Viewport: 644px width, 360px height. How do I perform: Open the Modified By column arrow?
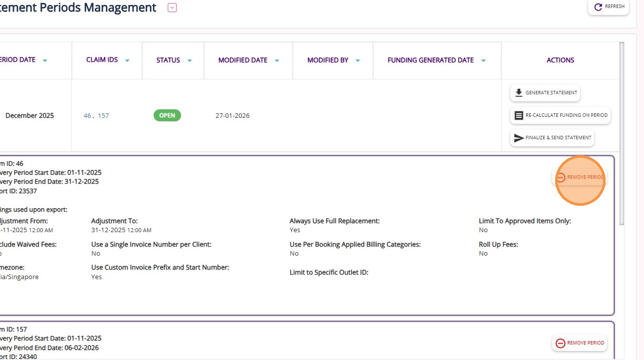[x=358, y=60]
